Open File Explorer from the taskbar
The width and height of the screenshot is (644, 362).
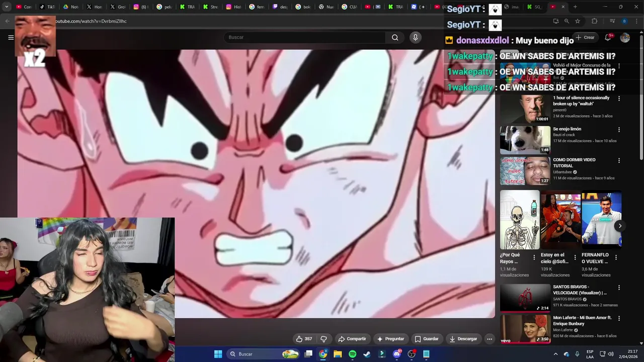click(x=338, y=354)
